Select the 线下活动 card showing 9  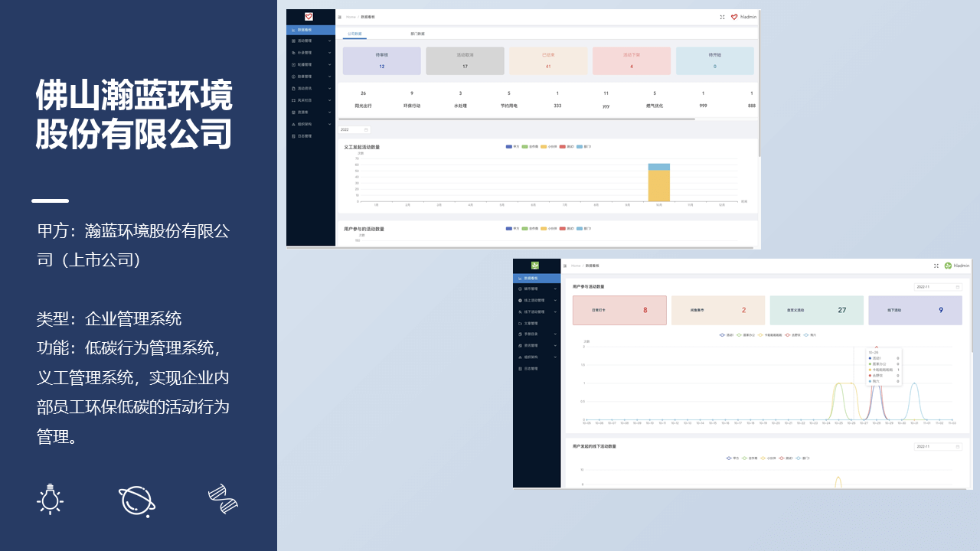click(916, 310)
